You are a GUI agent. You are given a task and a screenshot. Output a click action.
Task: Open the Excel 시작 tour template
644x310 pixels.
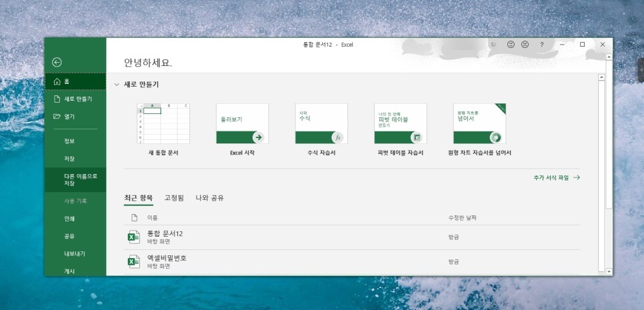(x=242, y=129)
